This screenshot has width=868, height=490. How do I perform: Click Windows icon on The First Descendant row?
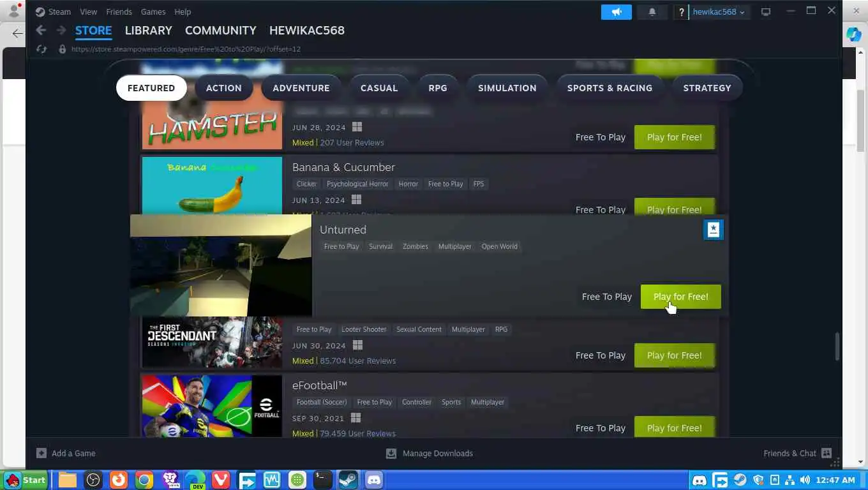pos(357,345)
